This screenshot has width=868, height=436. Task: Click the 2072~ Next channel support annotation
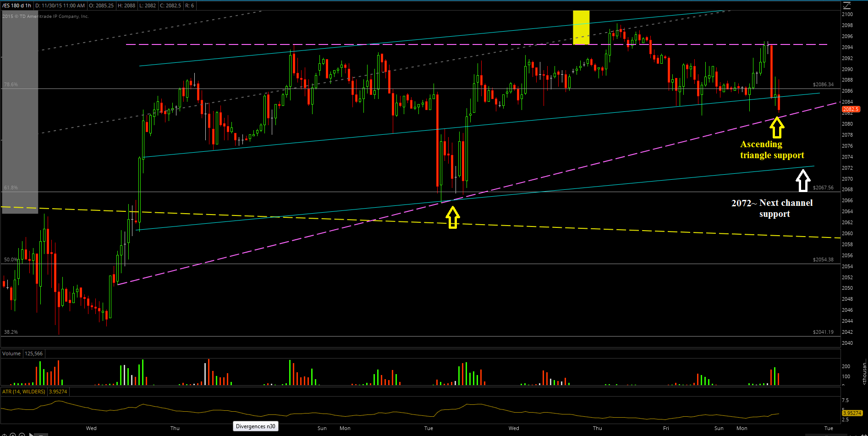click(772, 209)
